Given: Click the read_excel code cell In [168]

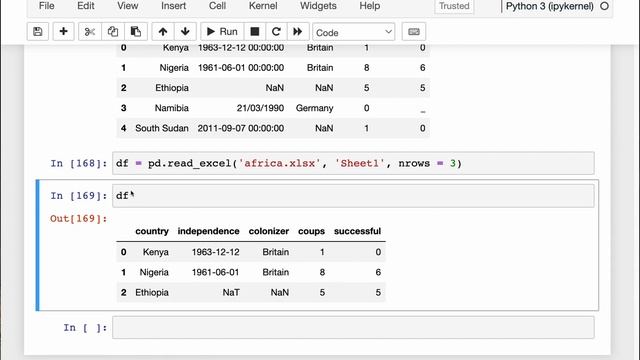Looking at the screenshot, I should coord(353,163).
